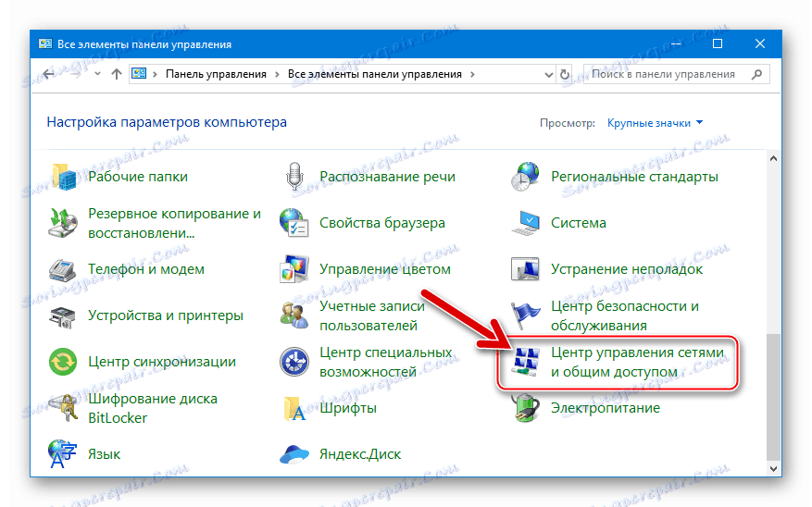This screenshot has width=812, height=507.
Task: Select Панель управления breadcrumb
Action: 216,74
